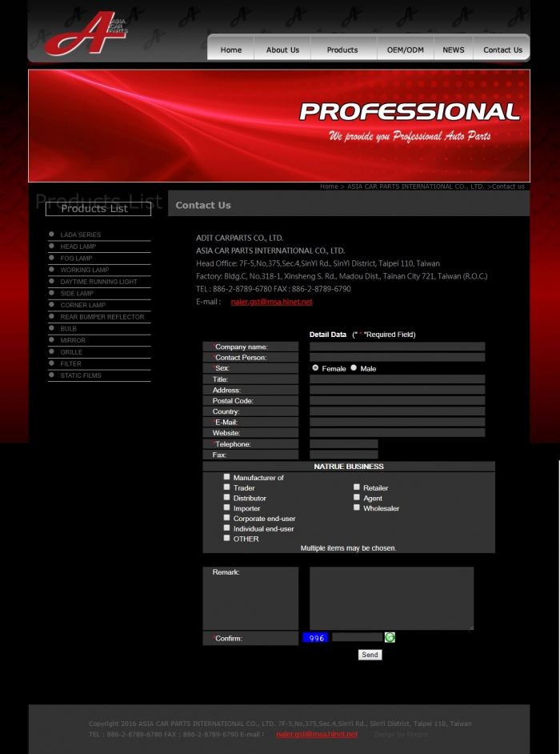Check Individual end-user checkbox
This screenshot has width=560, height=754.
pyautogui.click(x=226, y=528)
